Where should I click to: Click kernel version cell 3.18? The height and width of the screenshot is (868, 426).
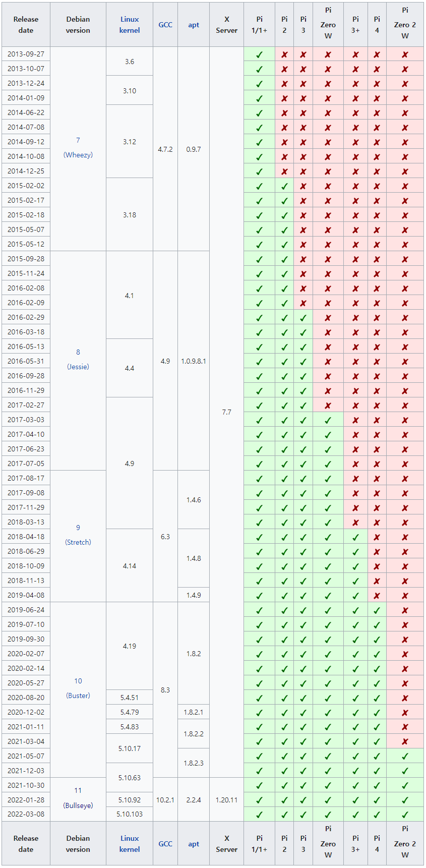[130, 215]
